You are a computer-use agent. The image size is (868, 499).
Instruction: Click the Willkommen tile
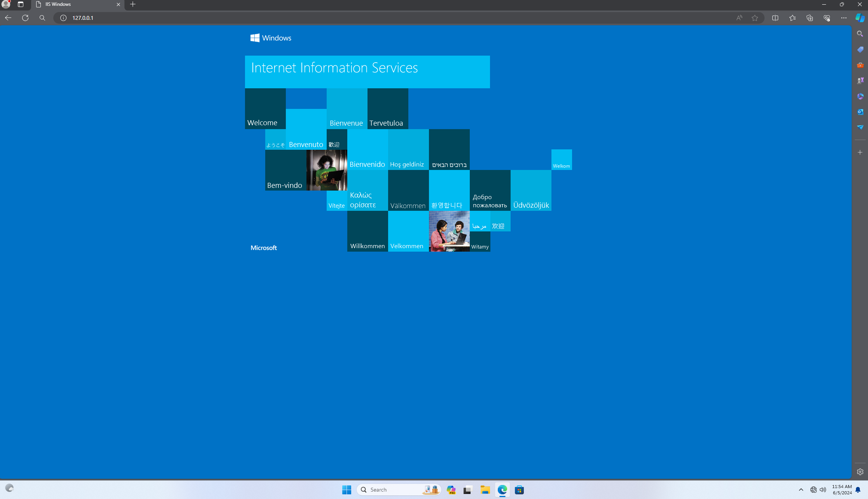(367, 231)
